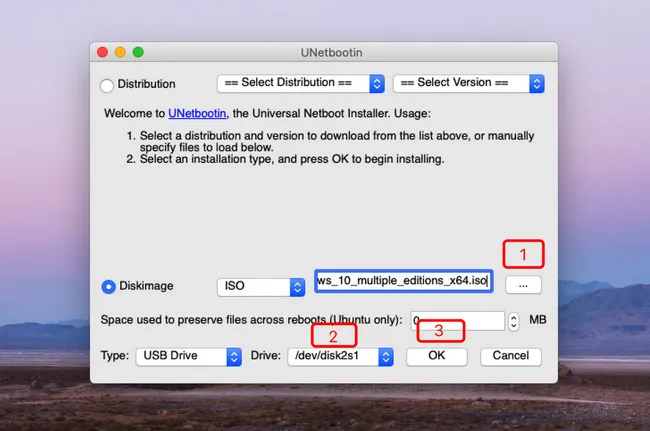Screen dimensions: 650x431
Task: Select the Diskimage radio button
Action: coord(108,286)
